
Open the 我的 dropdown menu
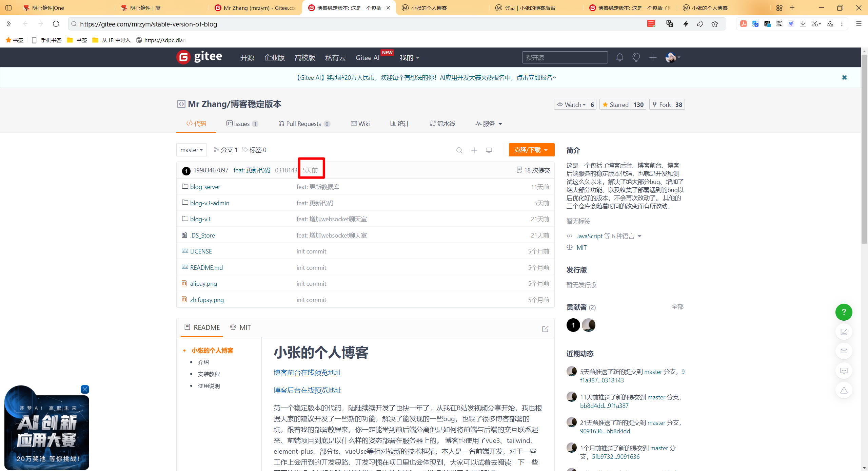coord(410,58)
